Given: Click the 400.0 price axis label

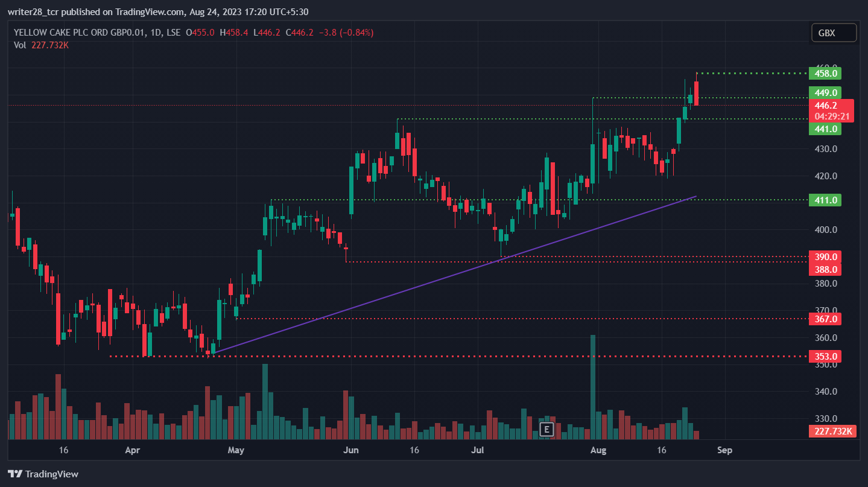Looking at the screenshot, I should (x=826, y=230).
